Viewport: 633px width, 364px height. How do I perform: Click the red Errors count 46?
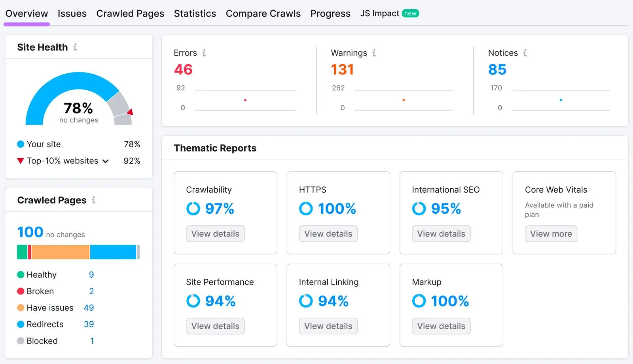pyautogui.click(x=183, y=70)
